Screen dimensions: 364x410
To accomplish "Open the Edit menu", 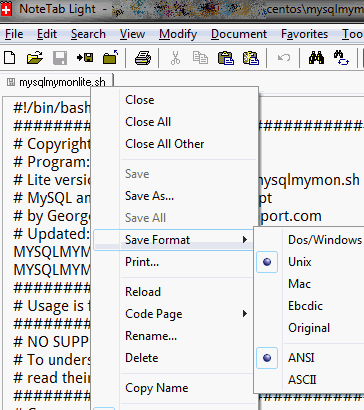I will pos(47,34).
